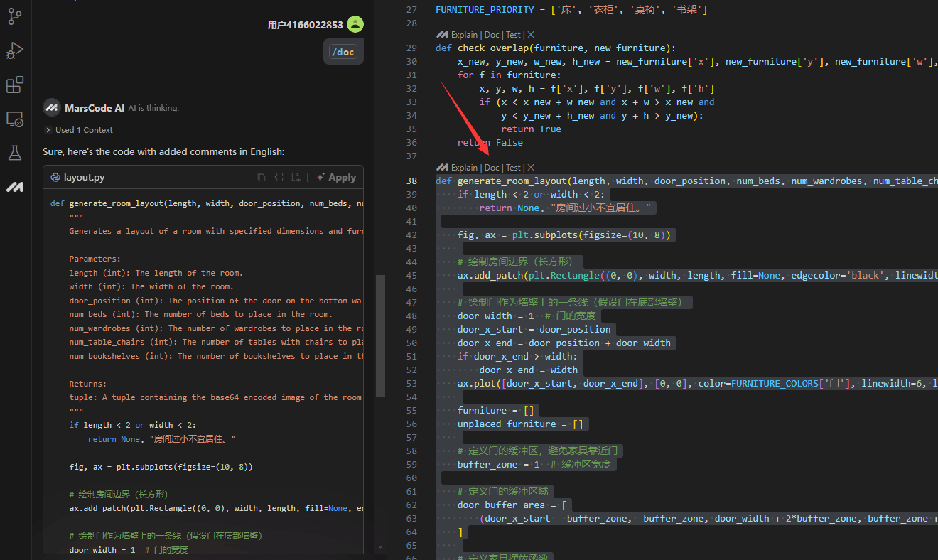The image size is (938, 560).
Task: Click the MarsCode AI name label
Action: [95, 108]
